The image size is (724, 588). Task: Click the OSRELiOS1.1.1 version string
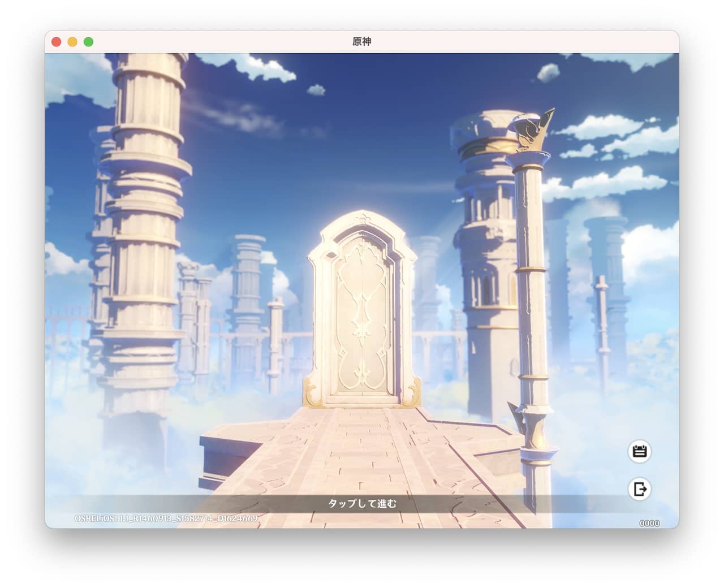(166, 518)
